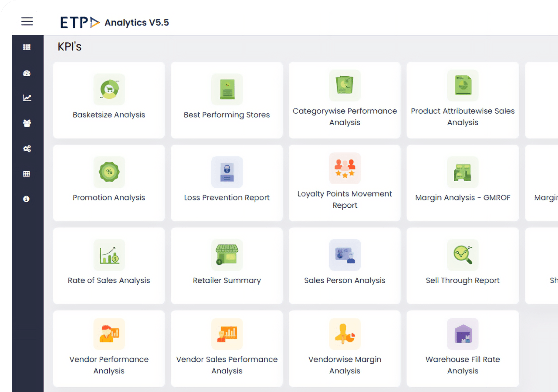Click the info icon in sidebar

click(x=27, y=199)
